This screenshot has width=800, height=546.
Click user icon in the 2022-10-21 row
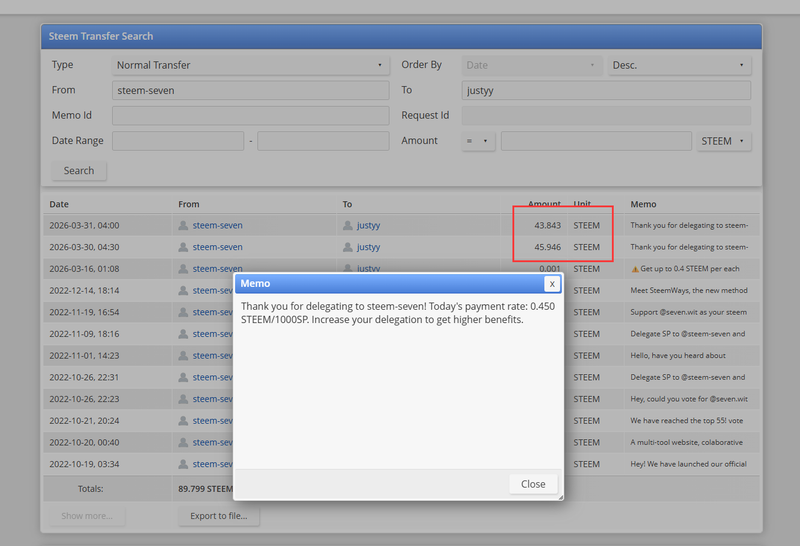tap(183, 420)
